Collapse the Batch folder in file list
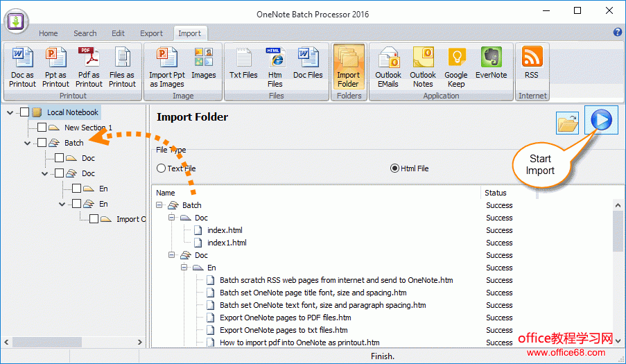 [x=159, y=205]
